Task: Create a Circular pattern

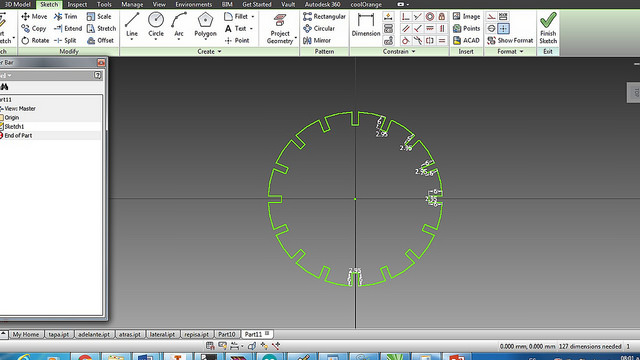Action: (319, 29)
